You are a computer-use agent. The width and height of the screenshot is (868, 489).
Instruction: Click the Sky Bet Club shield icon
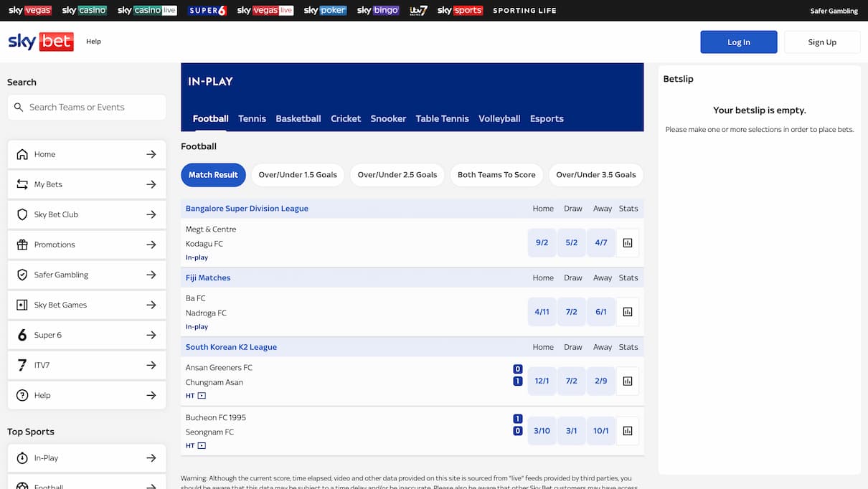tap(22, 214)
